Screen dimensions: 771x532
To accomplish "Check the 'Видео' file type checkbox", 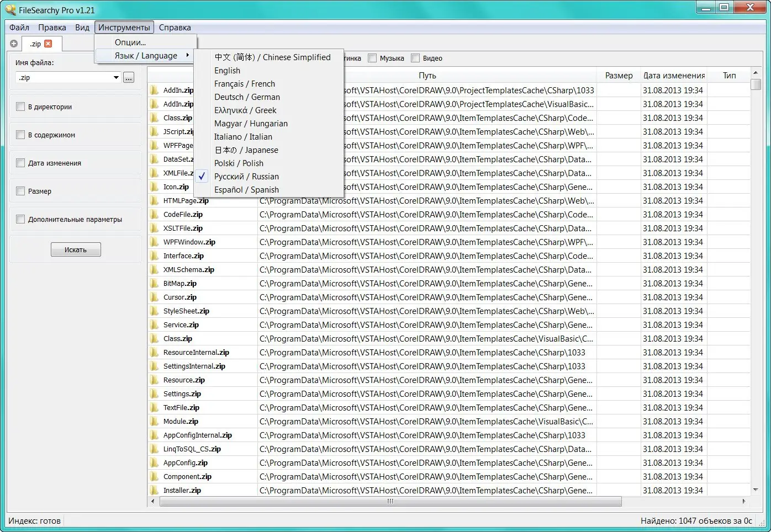I will [415, 58].
